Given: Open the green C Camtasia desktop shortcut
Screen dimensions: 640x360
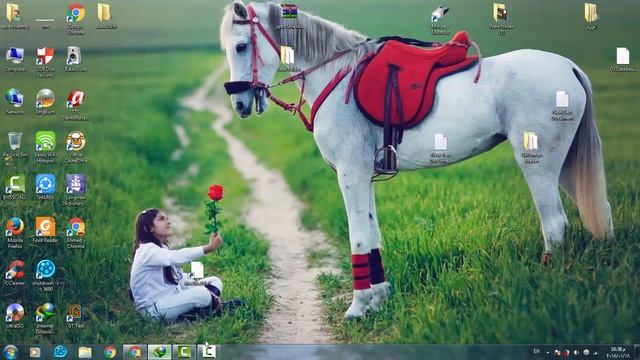Looking at the screenshot, I should pyautogui.click(x=15, y=186).
